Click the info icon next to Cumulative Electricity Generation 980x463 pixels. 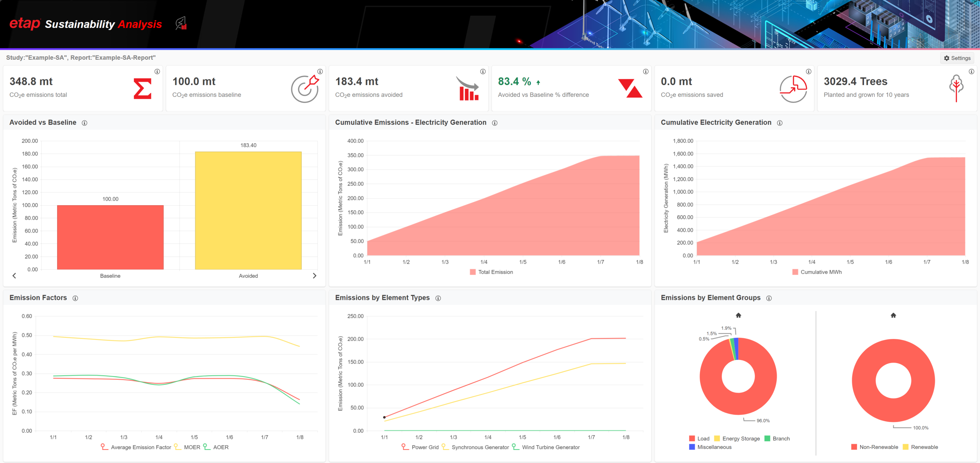[780, 123]
